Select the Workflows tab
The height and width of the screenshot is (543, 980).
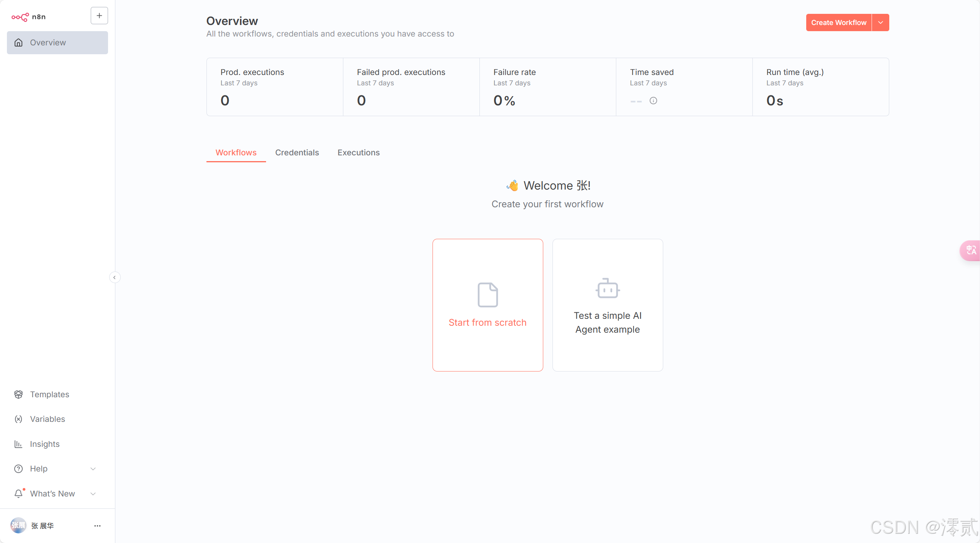pyautogui.click(x=236, y=153)
